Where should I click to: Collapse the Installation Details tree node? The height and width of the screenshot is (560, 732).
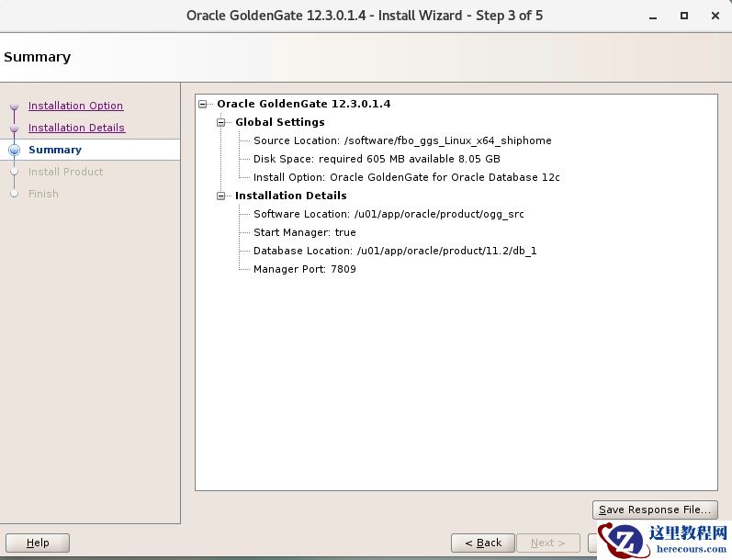click(x=220, y=196)
